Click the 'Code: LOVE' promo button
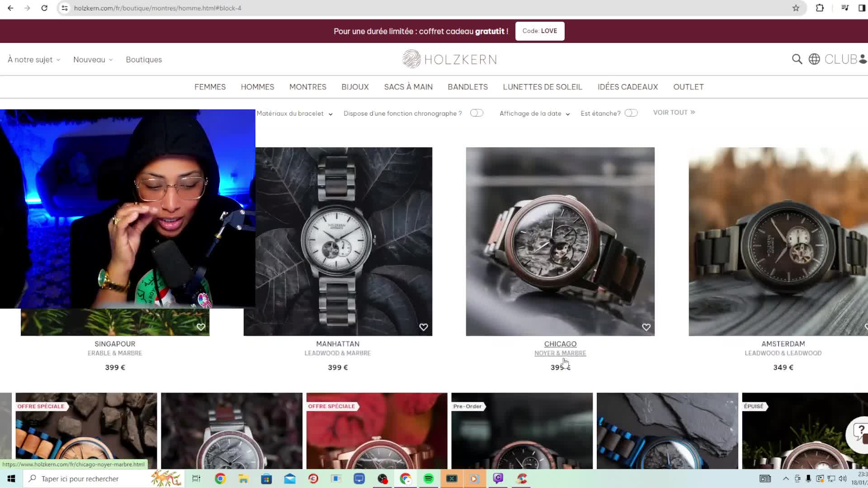Image resolution: width=868 pixels, height=488 pixels. click(540, 31)
